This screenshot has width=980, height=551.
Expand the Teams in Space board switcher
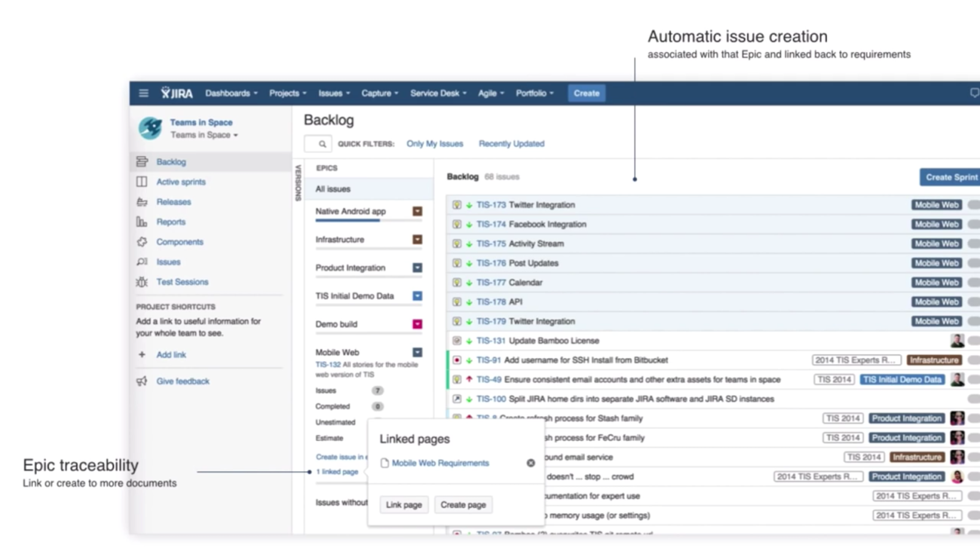204,135
